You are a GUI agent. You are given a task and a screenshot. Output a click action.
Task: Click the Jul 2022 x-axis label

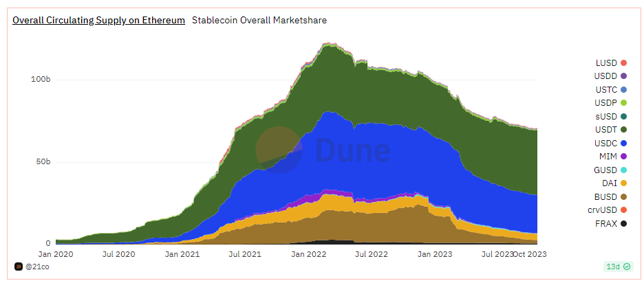coord(372,254)
